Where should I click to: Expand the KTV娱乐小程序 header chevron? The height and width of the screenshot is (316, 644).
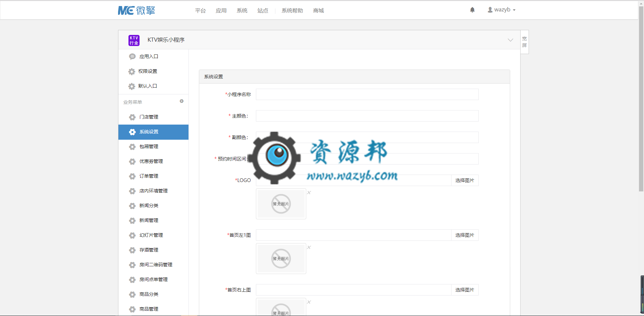click(511, 40)
